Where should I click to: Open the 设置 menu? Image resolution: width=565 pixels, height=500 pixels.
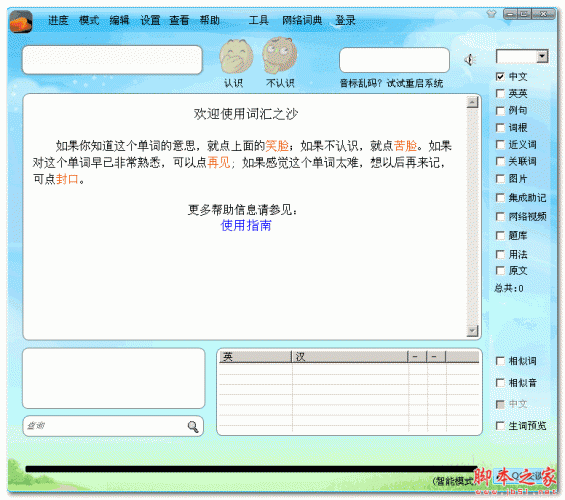[150, 20]
